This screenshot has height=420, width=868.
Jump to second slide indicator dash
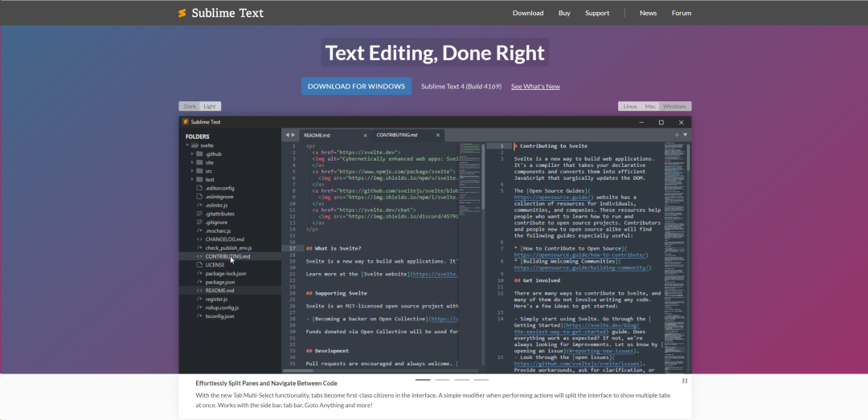coord(442,380)
